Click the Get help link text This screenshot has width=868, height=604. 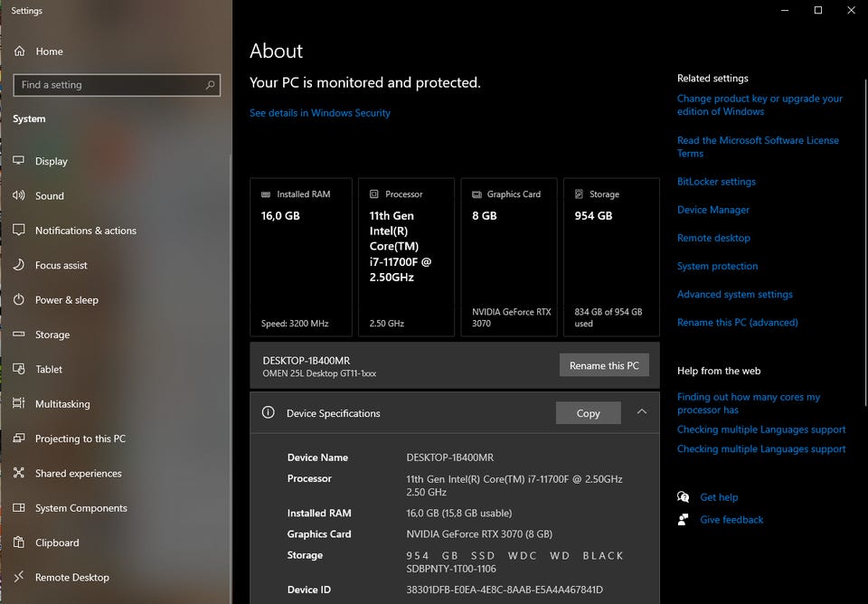coord(719,497)
